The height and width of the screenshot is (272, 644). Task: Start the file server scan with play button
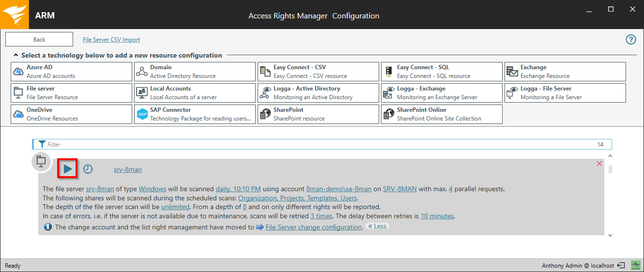(x=68, y=169)
